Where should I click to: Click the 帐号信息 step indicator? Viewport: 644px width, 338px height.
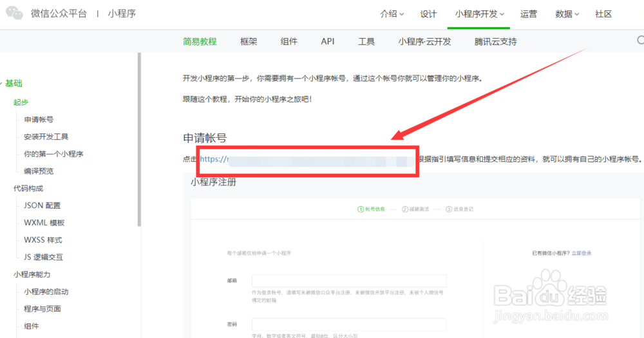372,209
